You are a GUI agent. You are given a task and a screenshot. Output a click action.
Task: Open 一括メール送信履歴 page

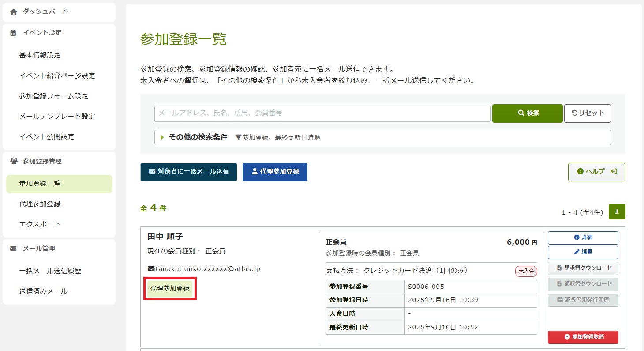(x=50, y=271)
